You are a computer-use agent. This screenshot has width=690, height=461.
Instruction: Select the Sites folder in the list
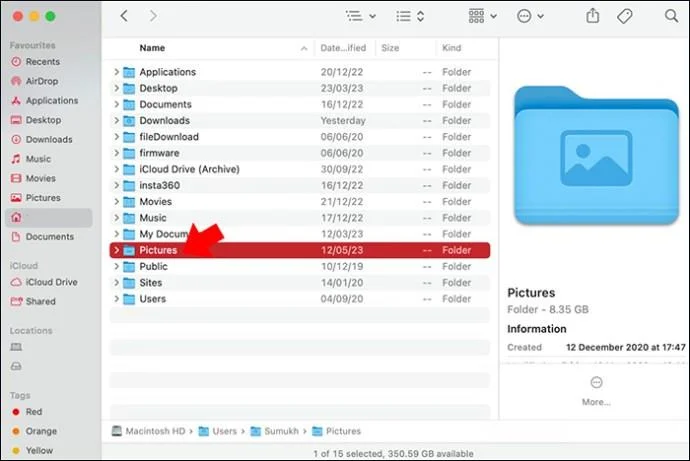300,283
